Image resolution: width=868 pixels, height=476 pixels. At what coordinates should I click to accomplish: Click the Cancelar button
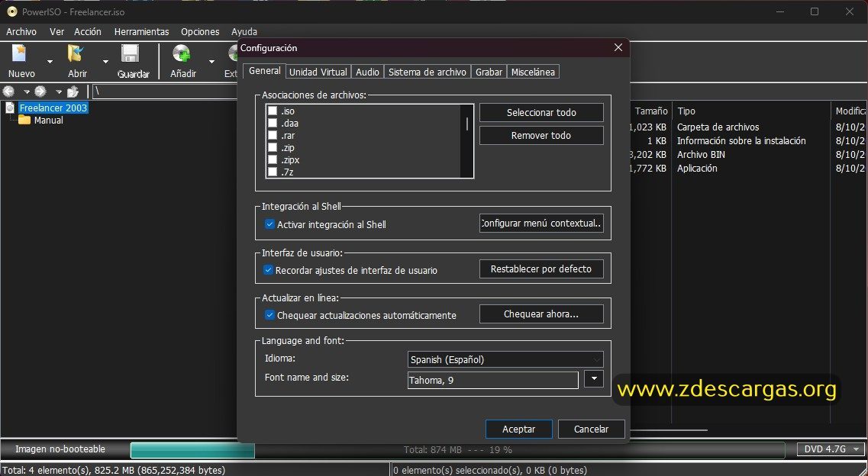coord(591,429)
